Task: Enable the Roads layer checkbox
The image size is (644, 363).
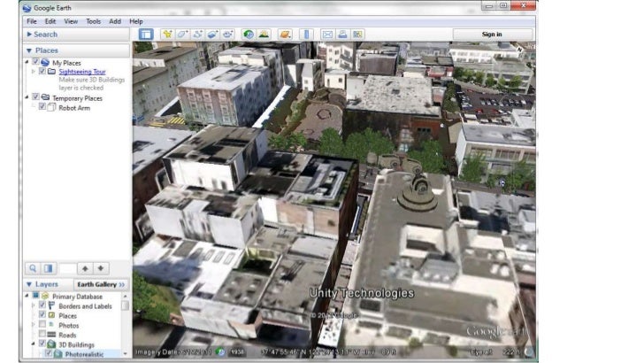Action: click(42, 334)
